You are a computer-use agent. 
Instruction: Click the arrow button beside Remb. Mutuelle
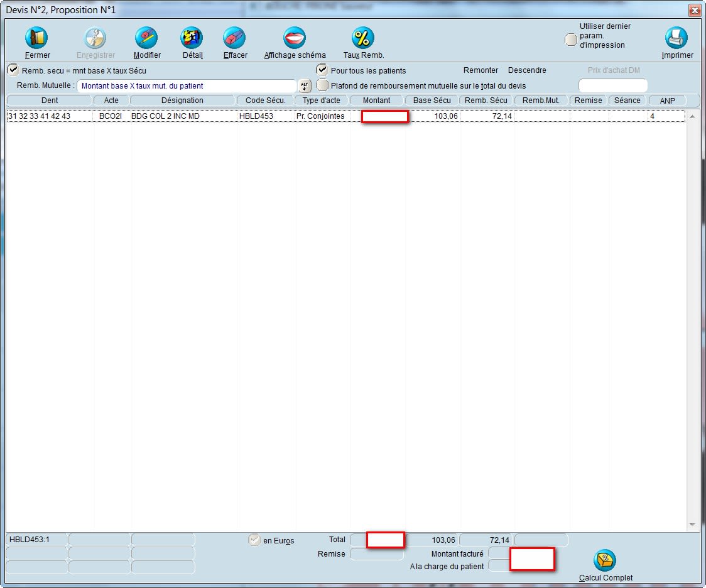(305, 86)
